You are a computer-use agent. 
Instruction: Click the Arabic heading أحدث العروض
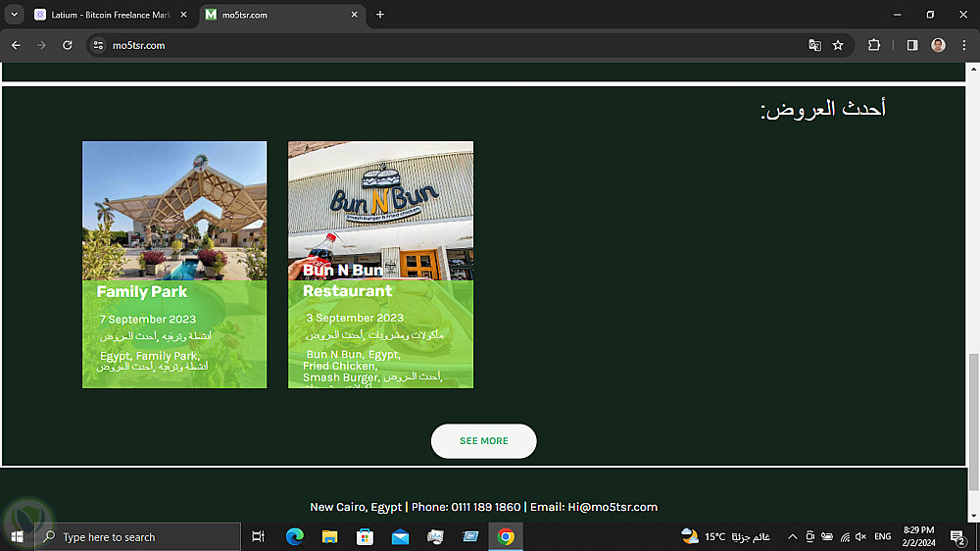click(823, 109)
